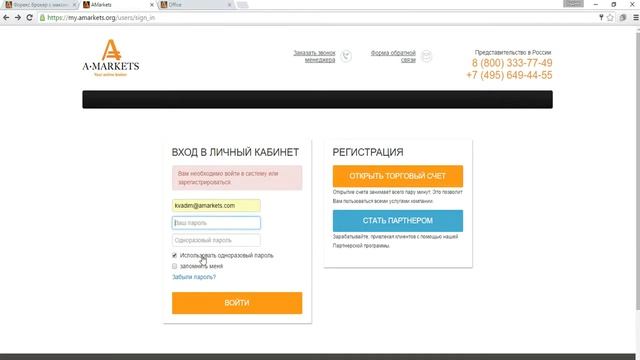Click the extension icon beside the star
This screenshot has width=640, height=360.
[623, 18]
